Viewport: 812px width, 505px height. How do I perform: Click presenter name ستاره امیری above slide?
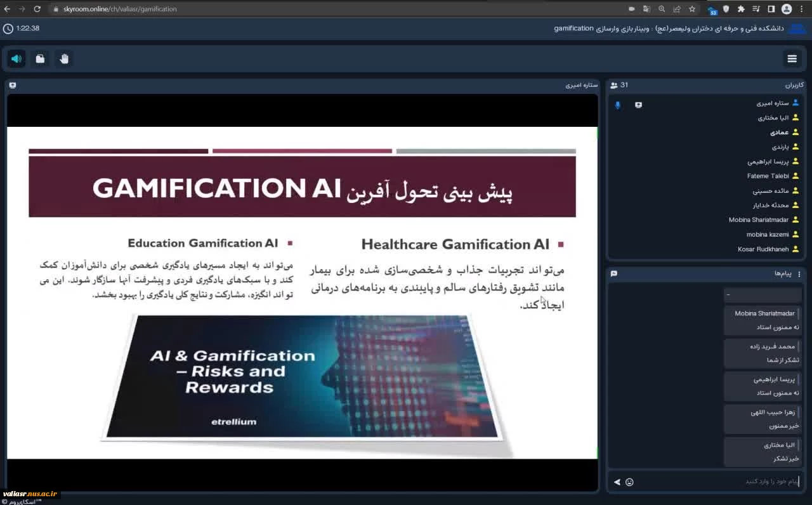coord(581,85)
